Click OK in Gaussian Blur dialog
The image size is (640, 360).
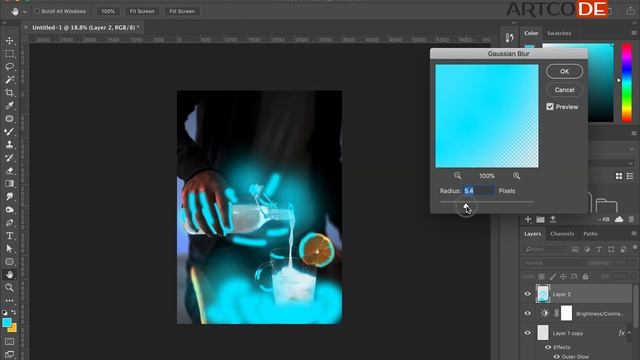click(564, 71)
